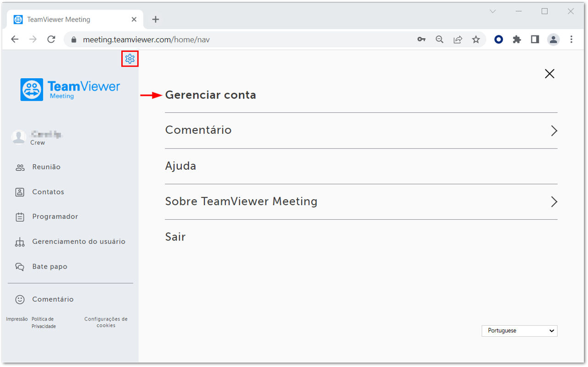Open Configurações de cookies link
588x367 pixels.
pyautogui.click(x=106, y=322)
